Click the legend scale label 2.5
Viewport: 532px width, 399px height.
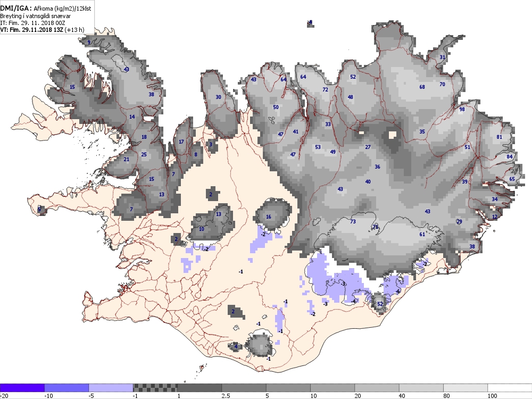pyautogui.click(x=226, y=396)
